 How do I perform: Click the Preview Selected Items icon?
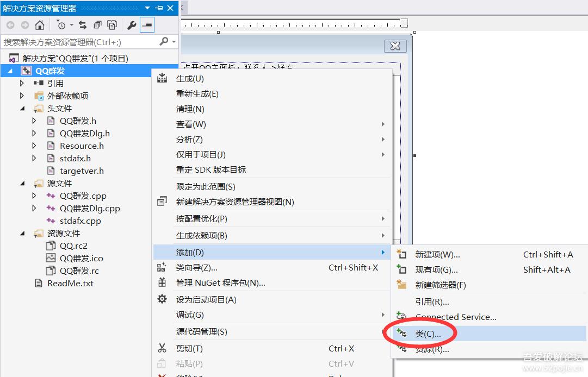(x=112, y=24)
